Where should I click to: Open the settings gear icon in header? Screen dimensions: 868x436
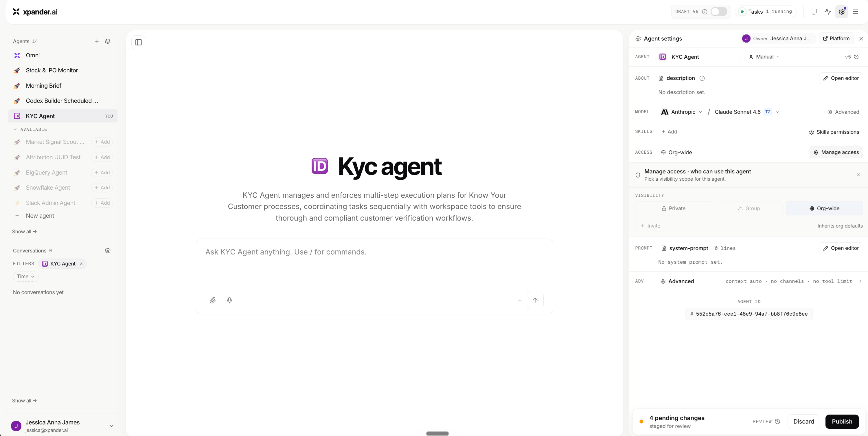tap(842, 12)
